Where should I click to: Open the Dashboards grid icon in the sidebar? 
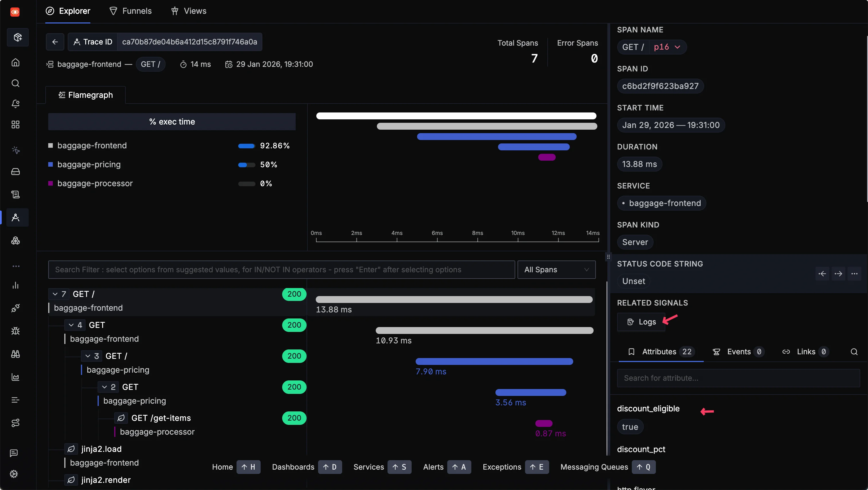point(15,124)
